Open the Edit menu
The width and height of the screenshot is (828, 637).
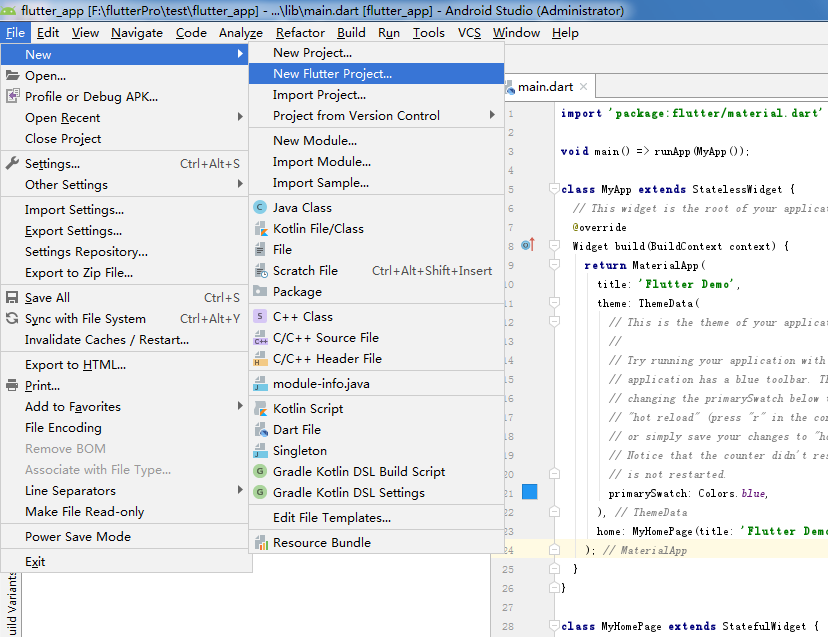click(48, 33)
